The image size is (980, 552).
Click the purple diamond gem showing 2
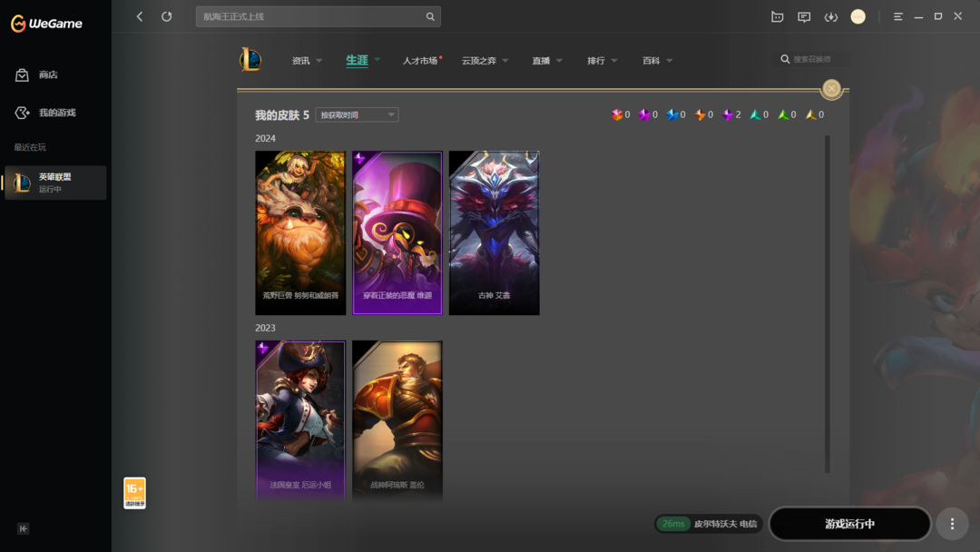point(730,115)
